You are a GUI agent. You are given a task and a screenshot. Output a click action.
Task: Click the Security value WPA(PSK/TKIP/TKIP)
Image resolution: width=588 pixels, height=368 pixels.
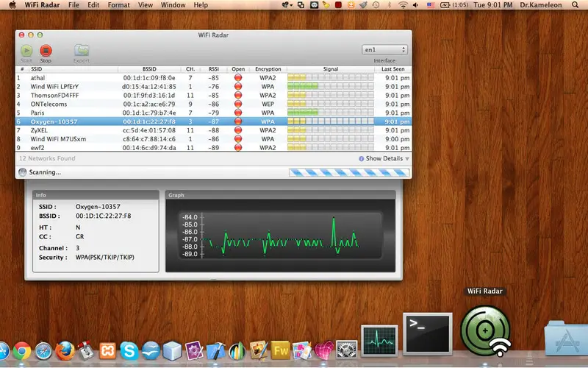105,257
